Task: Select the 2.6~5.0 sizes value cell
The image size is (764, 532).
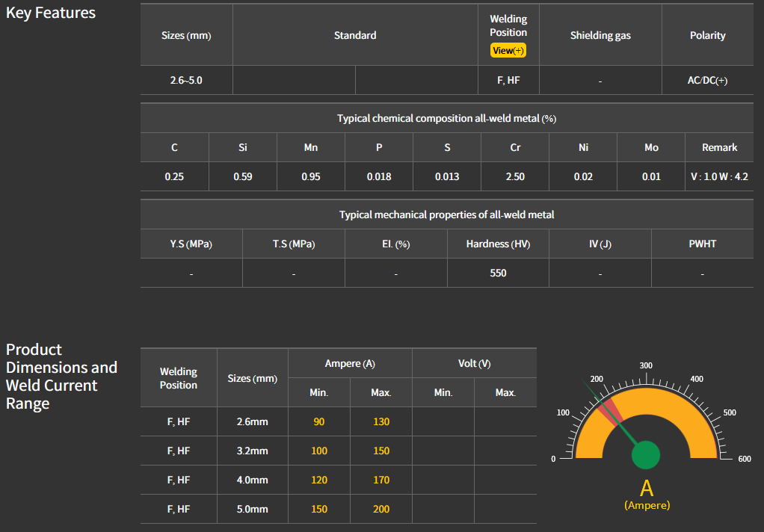Action: click(186, 80)
